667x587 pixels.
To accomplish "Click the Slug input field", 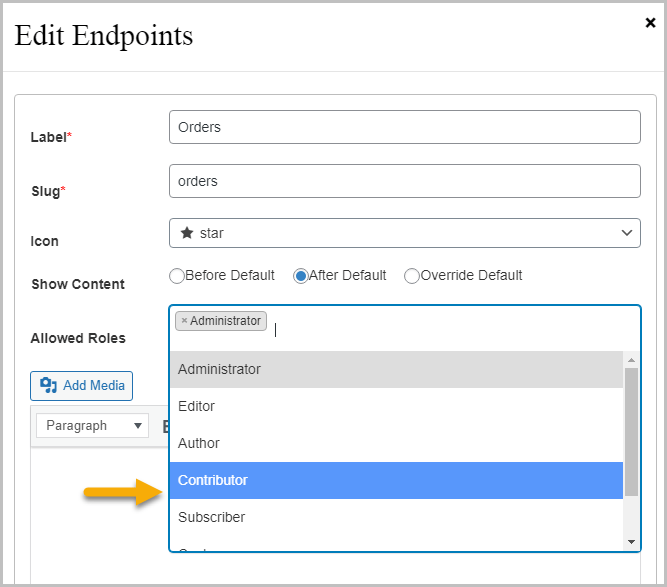I will (x=405, y=181).
